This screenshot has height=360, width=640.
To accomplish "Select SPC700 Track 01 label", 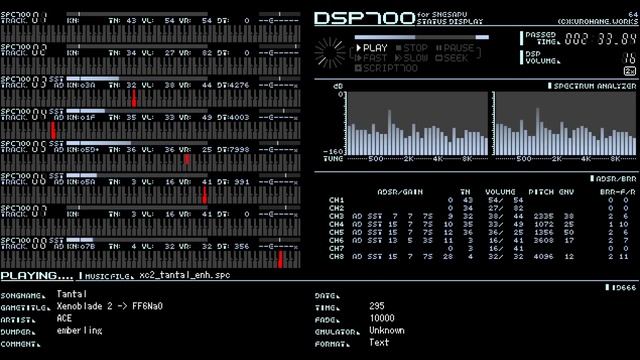I will coord(24,18).
